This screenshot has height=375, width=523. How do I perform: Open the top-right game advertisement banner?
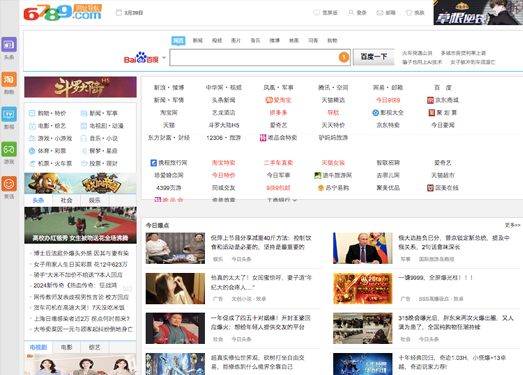point(478,12)
